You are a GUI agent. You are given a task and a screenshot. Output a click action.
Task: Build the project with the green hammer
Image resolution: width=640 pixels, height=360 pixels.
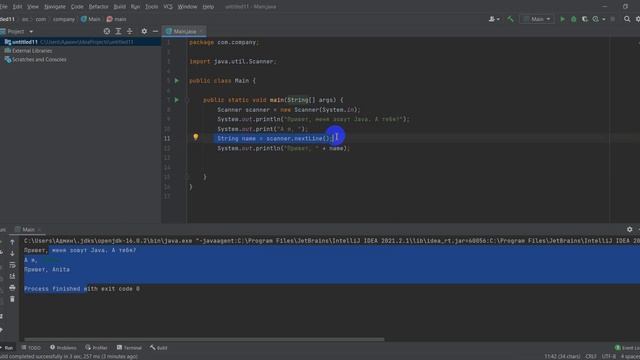tap(510, 19)
